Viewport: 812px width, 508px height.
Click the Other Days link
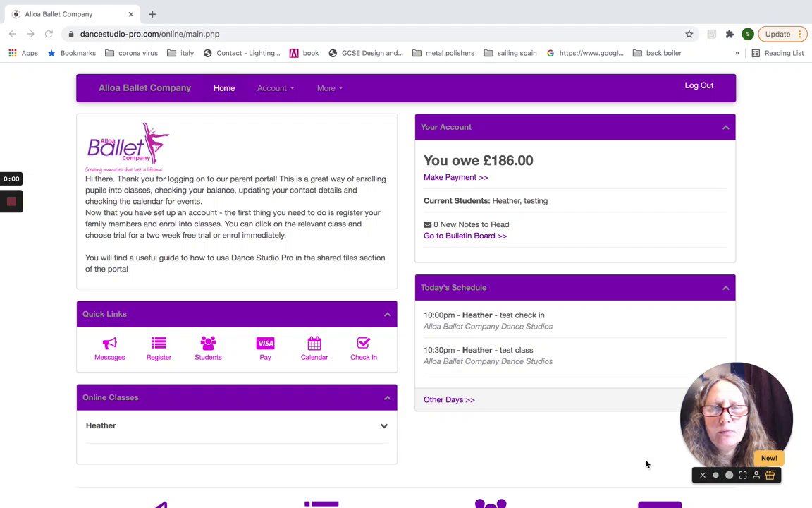449,399
